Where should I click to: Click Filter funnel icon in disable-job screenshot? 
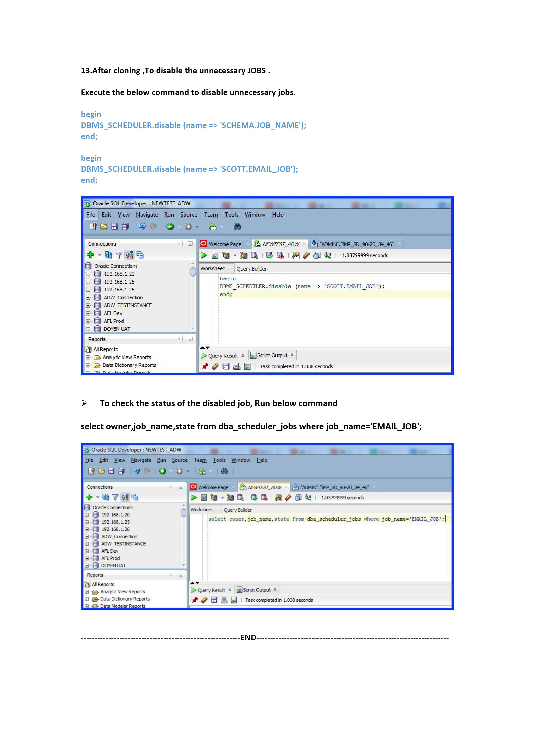tap(119, 255)
